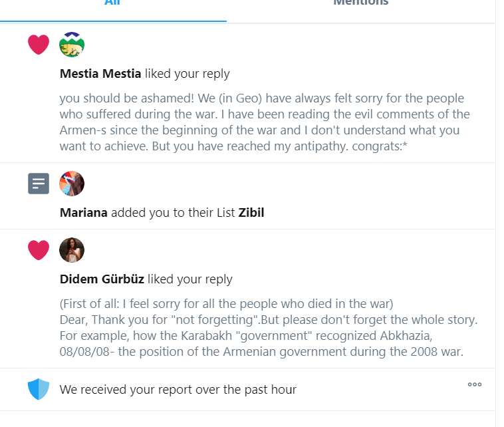Open Mariana's profile picture
The image size is (504, 427).
point(72,184)
